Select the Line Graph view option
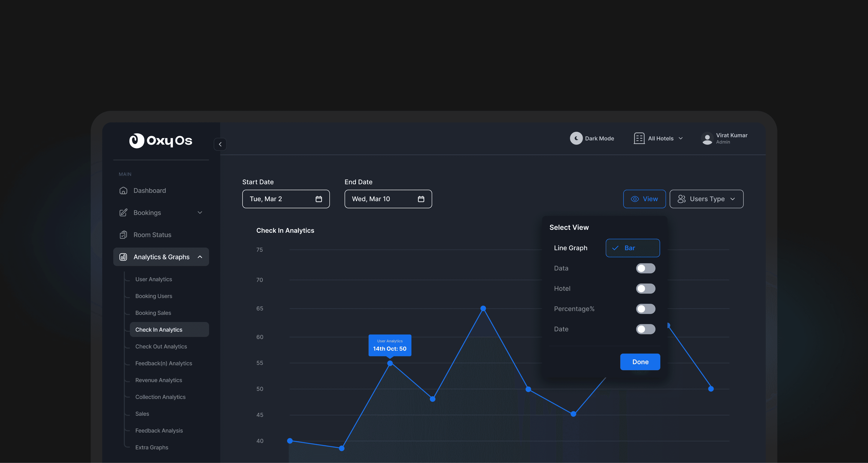 570,248
